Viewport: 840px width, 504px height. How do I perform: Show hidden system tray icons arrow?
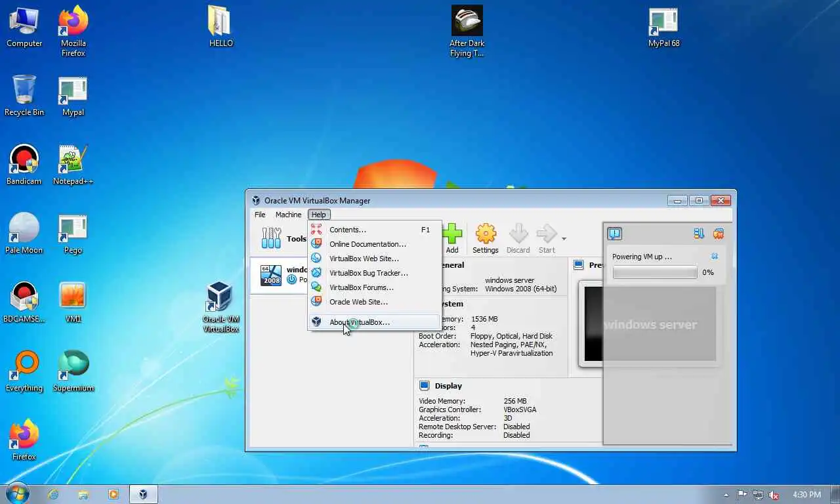click(x=726, y=495)
